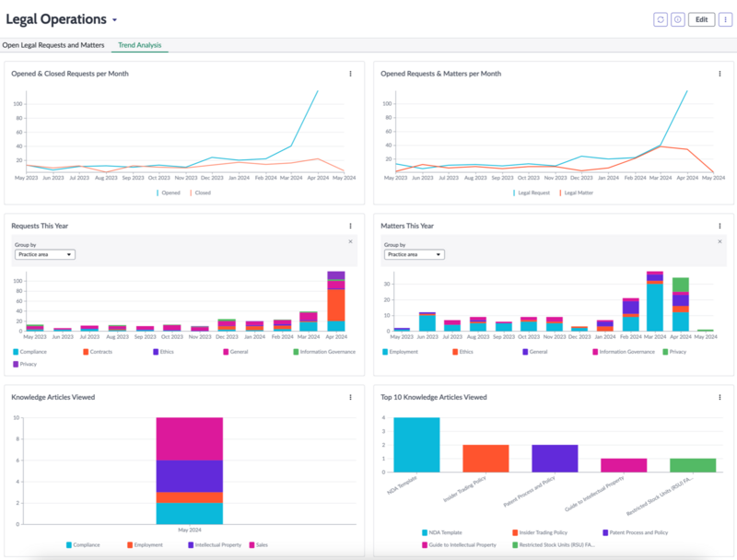This screenshot has width=737, height=560.
Task: Click the 'Matters This Year' widget title
Action: pyautogui.click(x=407, y=226)
